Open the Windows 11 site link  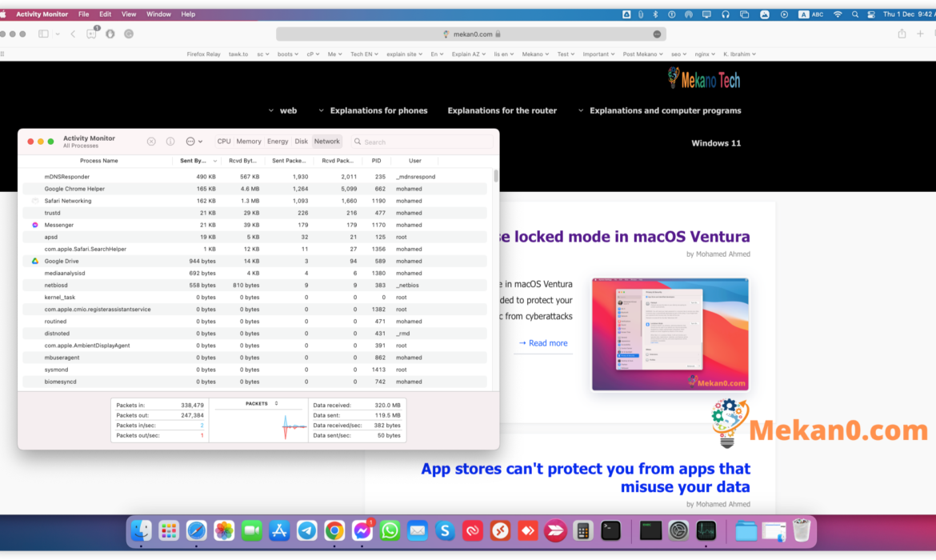(716, 143)
